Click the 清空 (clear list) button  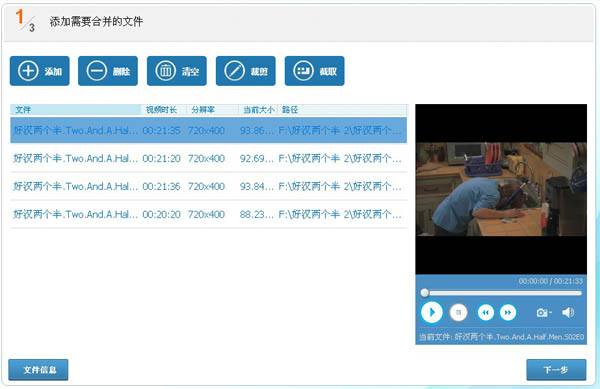click(177, 71)
